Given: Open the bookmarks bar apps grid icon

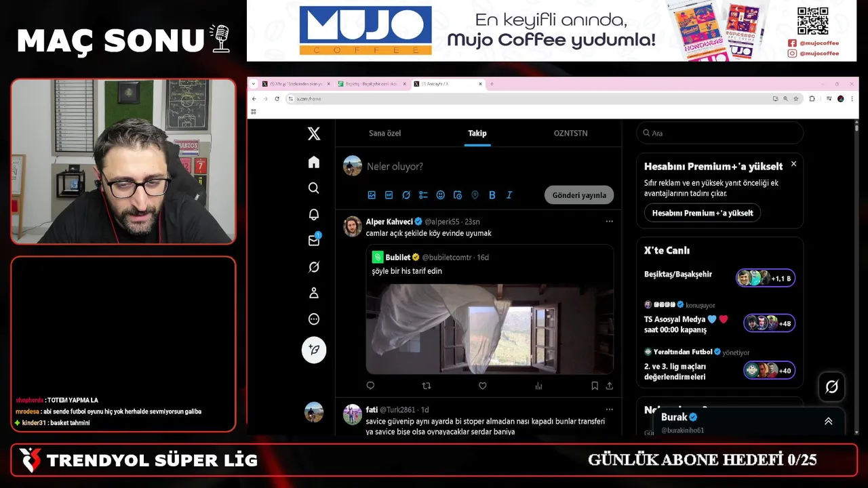Looking at the screenshot, I should click(254, 112).
